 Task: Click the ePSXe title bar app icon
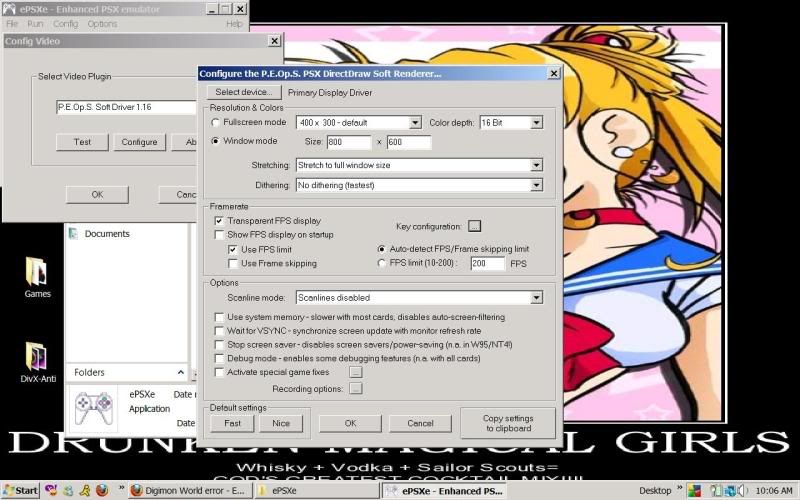[x=9, y=9]
